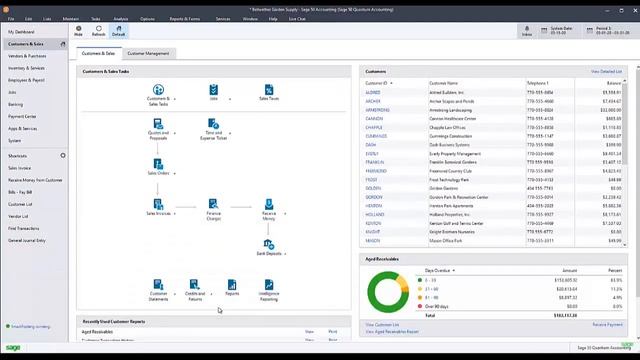Open the FRANKLIN customer ID link
The image size is (640, 360).
[x=374, y=162]
